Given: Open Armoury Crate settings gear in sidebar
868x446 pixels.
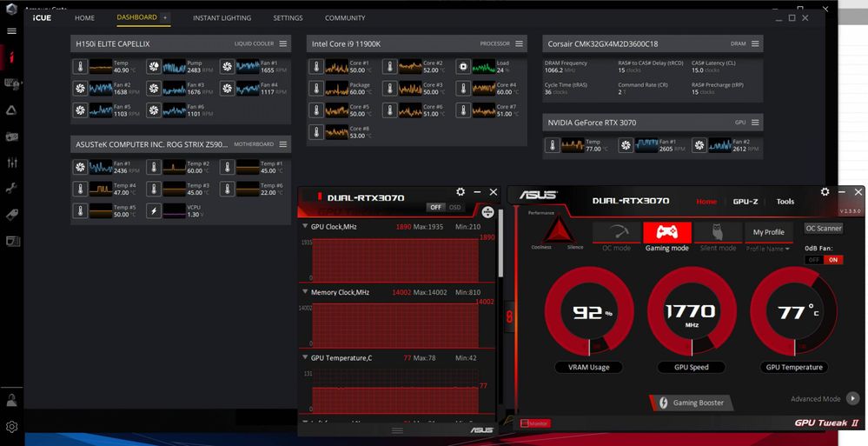Looking at the screenshot, I should tap(11, 426).
